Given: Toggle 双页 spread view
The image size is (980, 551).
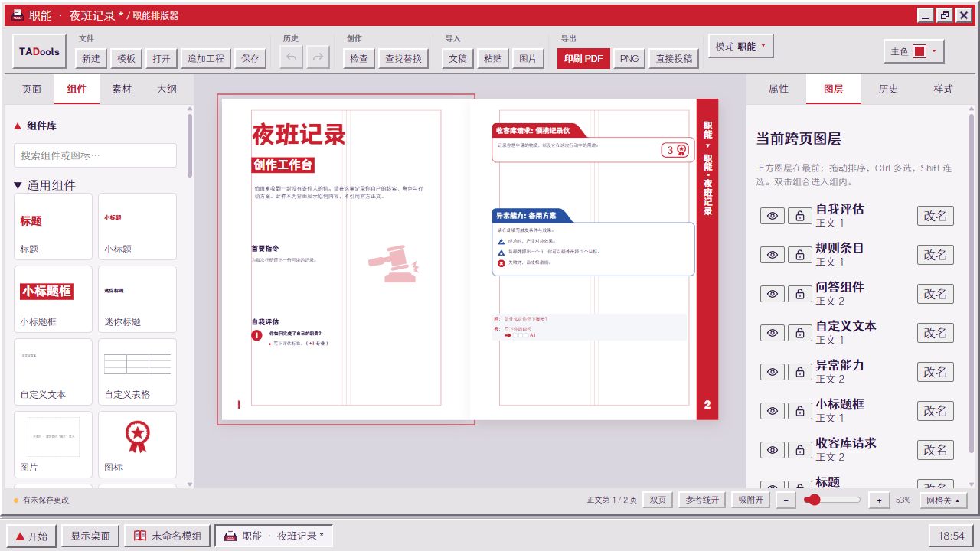Looking at the screenshot, I should pyautogui.click(x=658, y=500).
